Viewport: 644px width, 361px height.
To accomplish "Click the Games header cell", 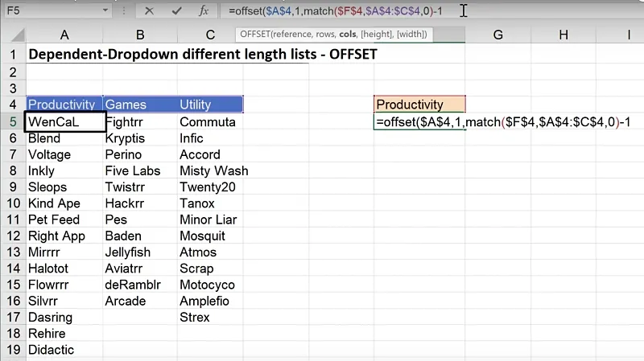I will pos(140,105).
